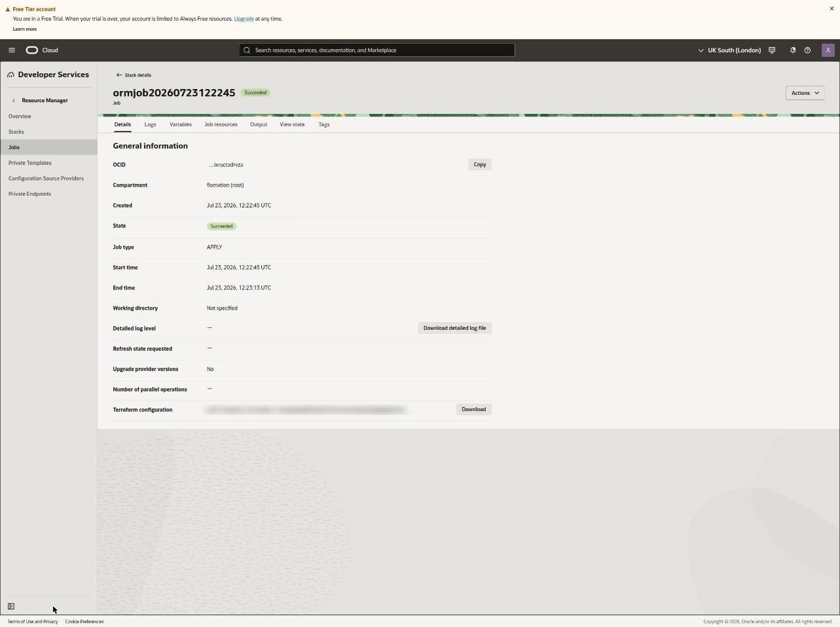The height and width of the screenshot is (627, 840).
Task: Switch to the Details tab
Action: click(122, 124)
